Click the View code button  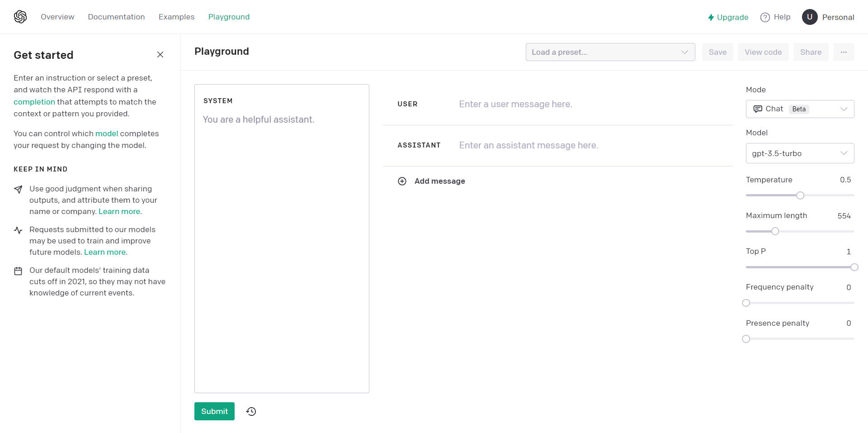[763, 52]
